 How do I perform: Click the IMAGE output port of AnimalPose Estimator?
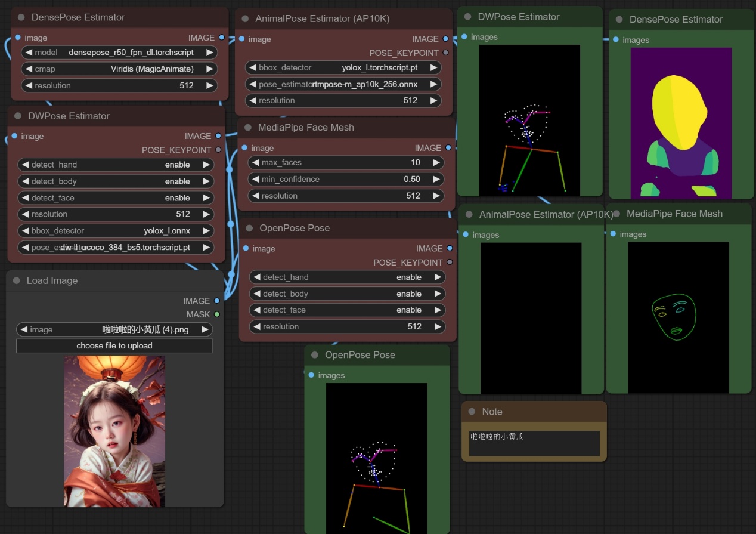(445, 39)
